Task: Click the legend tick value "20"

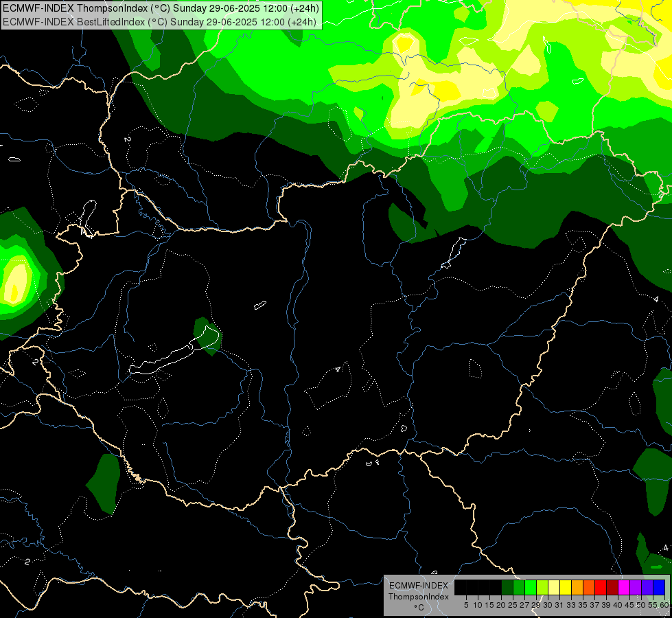Action: (501, 605)
